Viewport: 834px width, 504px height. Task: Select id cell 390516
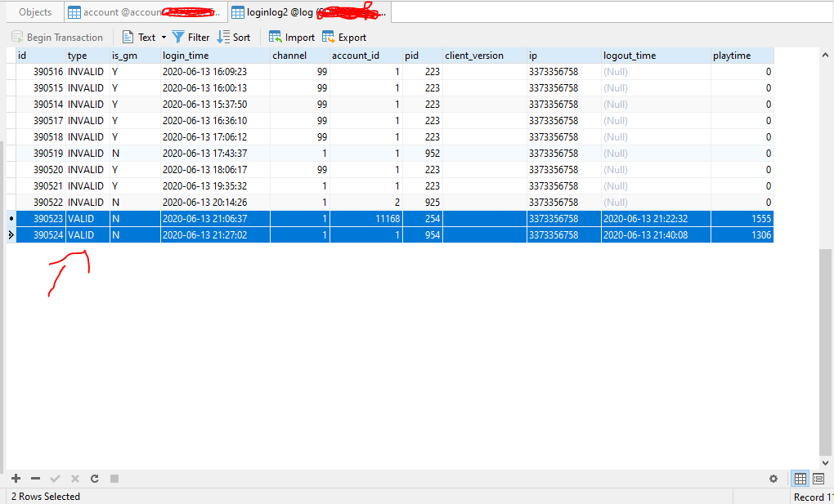[x=41, y=72]
